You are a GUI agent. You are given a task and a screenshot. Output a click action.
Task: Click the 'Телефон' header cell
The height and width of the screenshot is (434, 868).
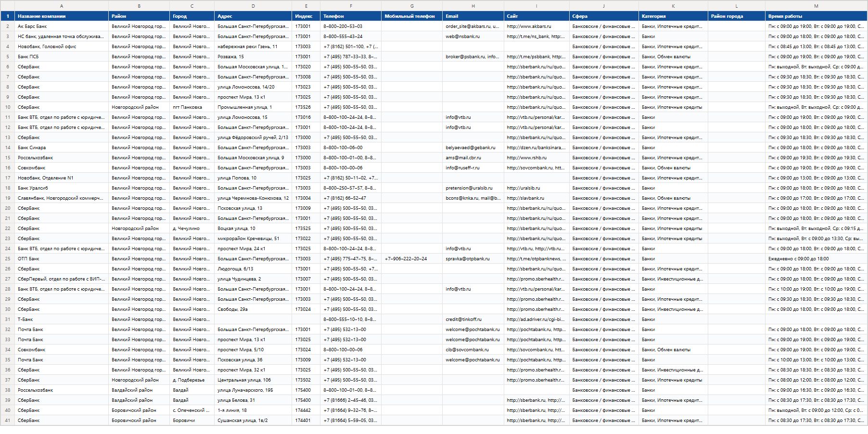(x=351, y=16)
